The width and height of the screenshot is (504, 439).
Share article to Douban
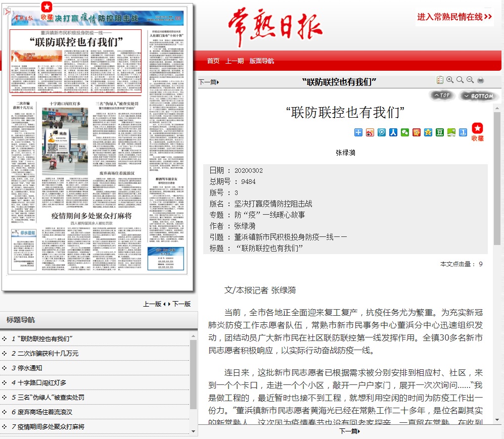[x=440, y=132]
